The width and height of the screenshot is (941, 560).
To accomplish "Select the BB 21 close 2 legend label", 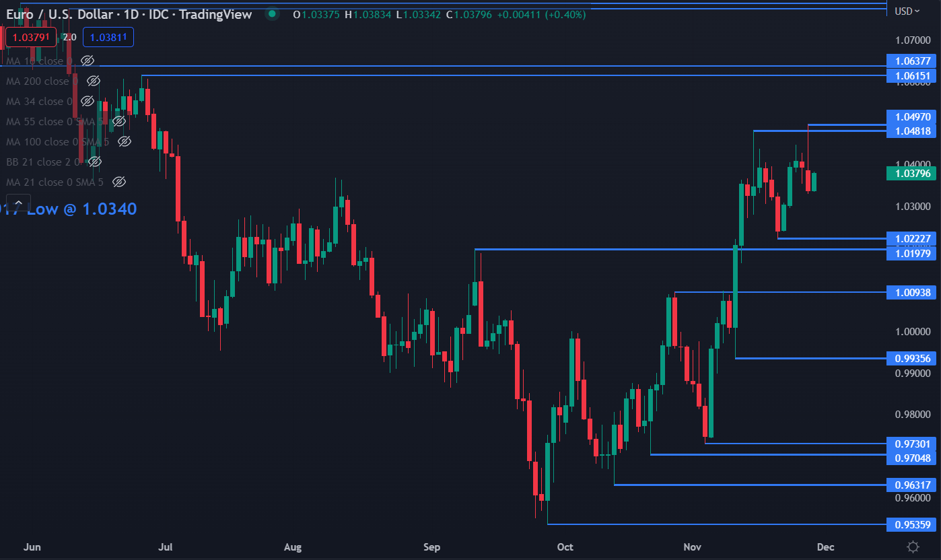I will coord(44,162).
